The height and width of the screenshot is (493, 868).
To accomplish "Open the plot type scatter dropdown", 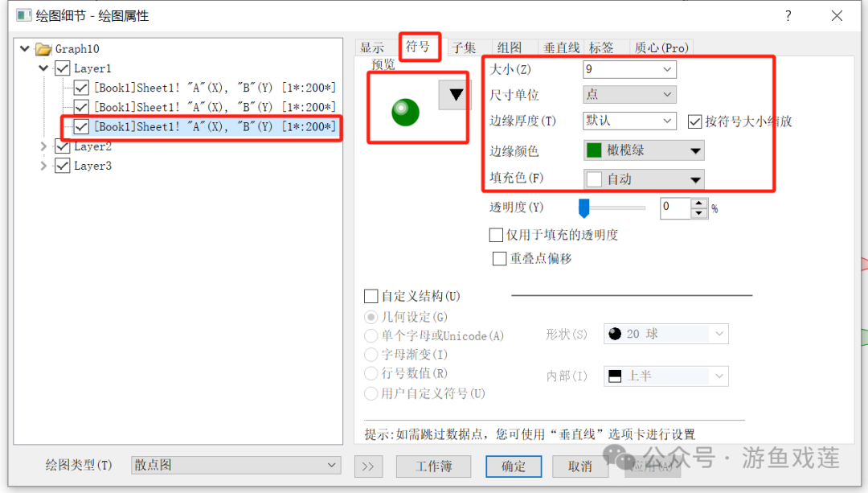I will point(235,465).
